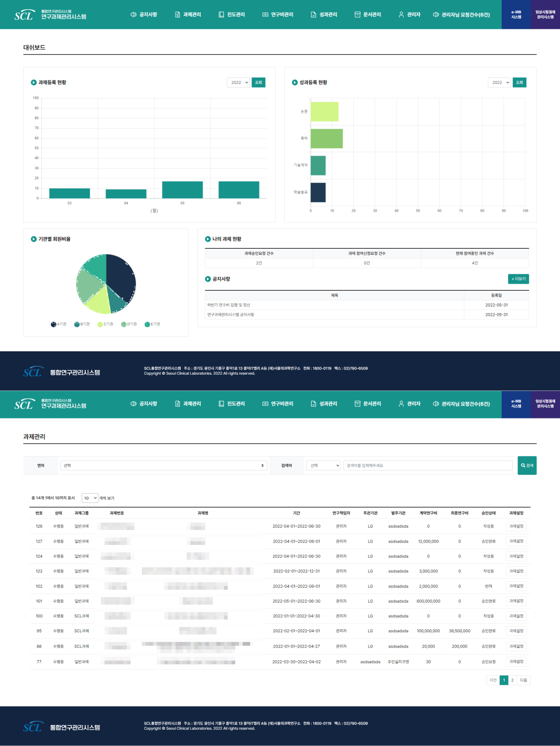
Task: Click the arrow icon next to 기관별 회원비율
Action: pos(34,239)
